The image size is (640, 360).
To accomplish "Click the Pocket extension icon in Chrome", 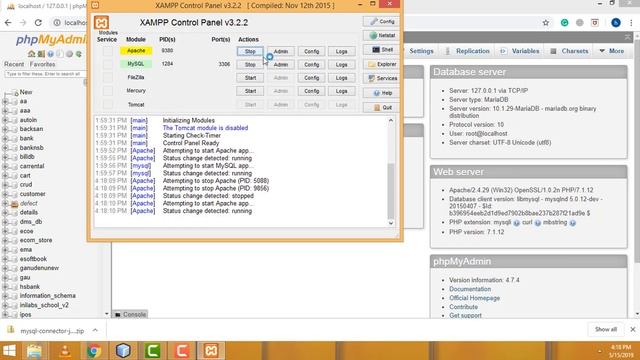I will 595,23.
